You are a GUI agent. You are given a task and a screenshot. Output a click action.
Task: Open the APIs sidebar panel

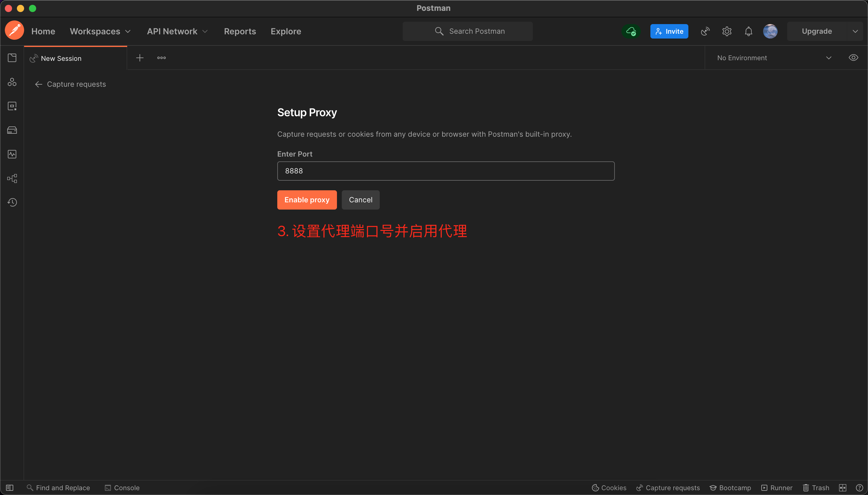tap(12, 82)
